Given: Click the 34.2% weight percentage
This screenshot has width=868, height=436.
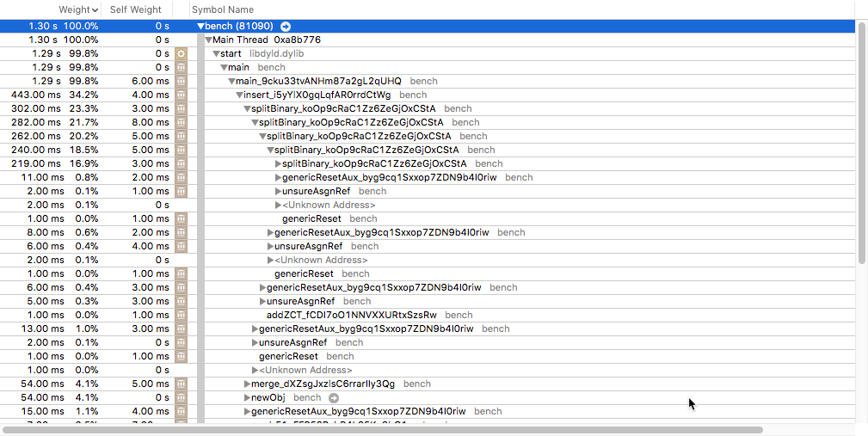Looking at the screenshot, I should 83,95.
